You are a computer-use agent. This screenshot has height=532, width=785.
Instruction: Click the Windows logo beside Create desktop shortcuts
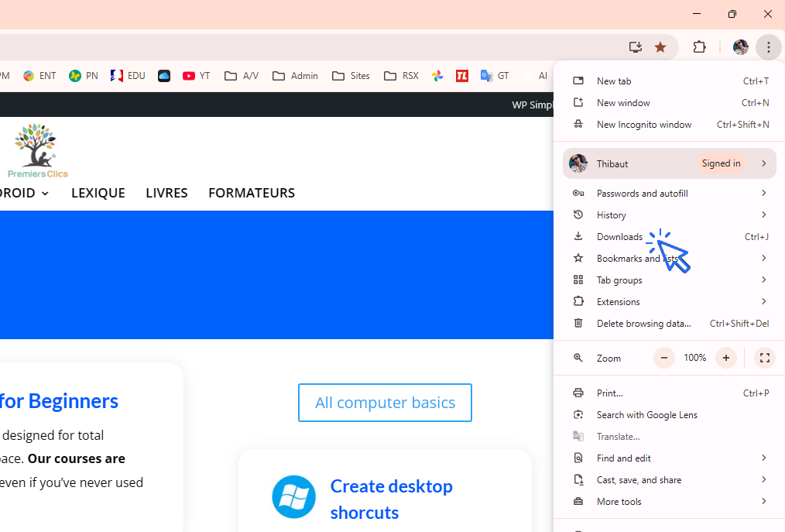[294, 496]
